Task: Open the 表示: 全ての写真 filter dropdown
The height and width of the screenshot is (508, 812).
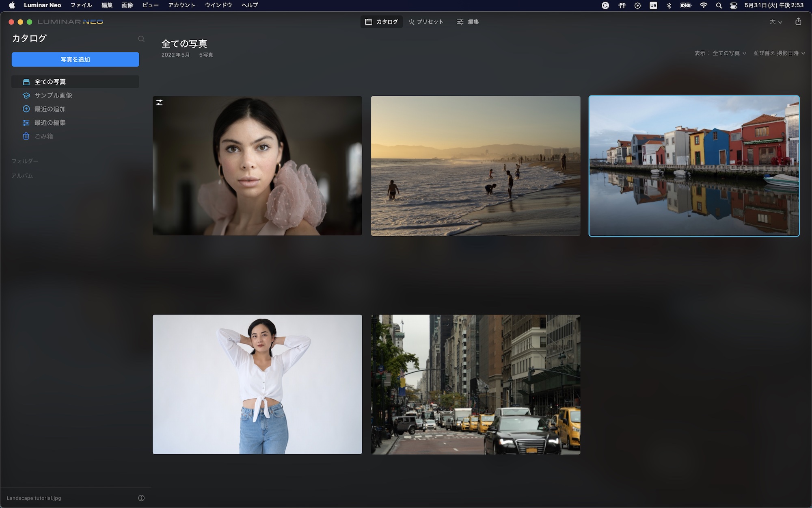Action: coord(729,53)
